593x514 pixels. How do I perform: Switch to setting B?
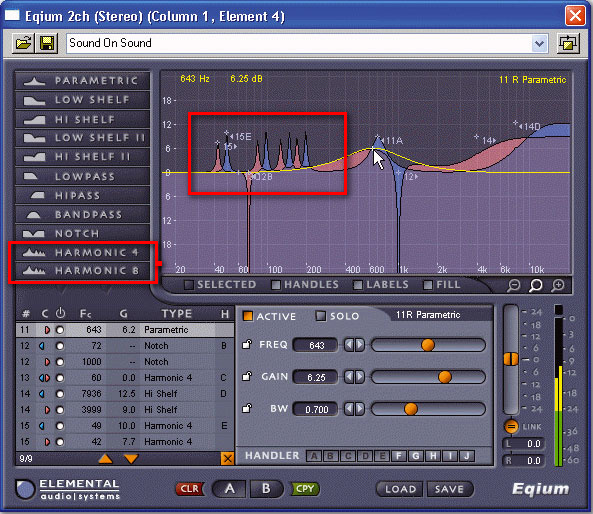coord(266,489)
